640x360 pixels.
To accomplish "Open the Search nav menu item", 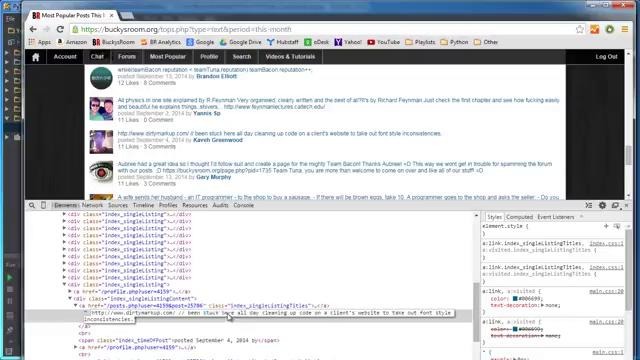I will (x=242, y=57).
